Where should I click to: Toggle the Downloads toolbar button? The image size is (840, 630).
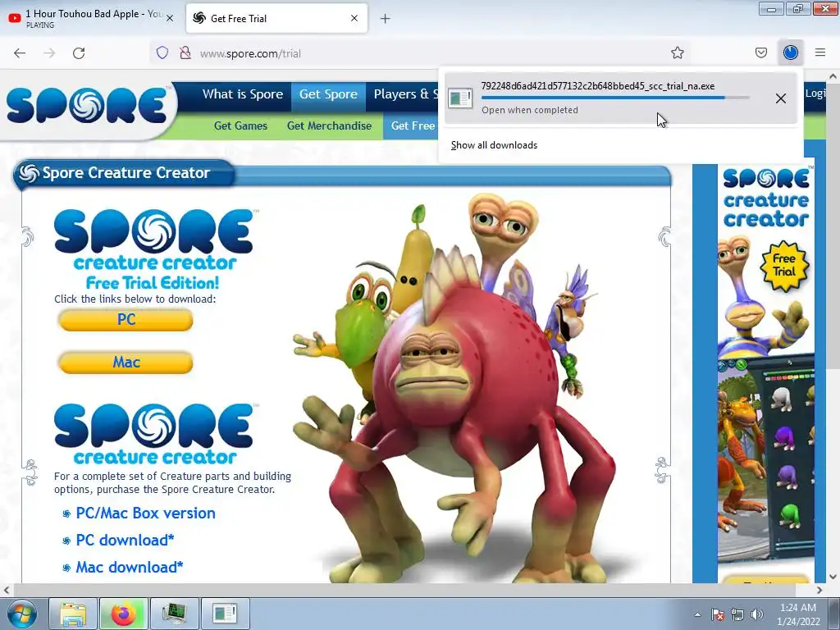click(x=790, y=52)
